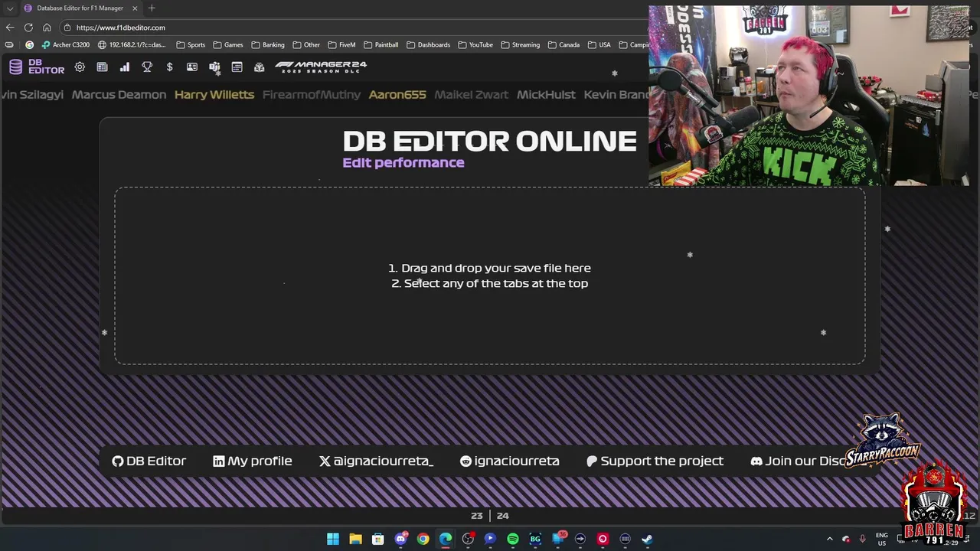Click the Google G bookmark icon
Screen dimensions: 980x551
(30, 44)
